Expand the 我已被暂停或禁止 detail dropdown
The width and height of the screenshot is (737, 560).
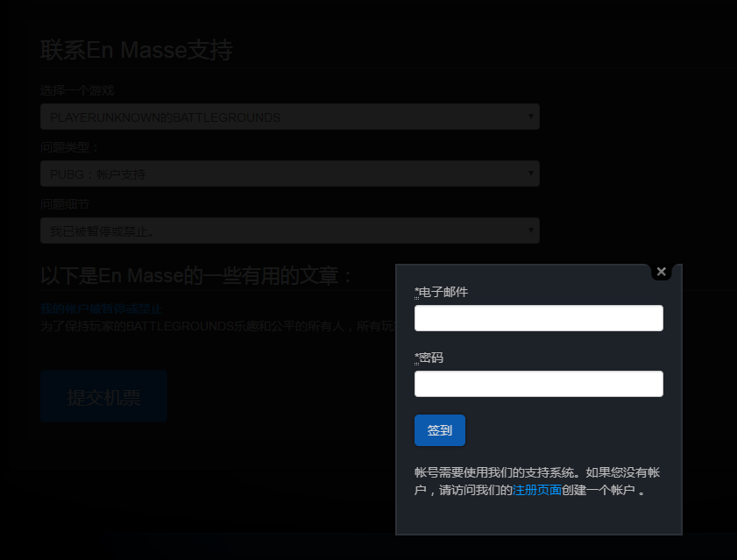289,230
